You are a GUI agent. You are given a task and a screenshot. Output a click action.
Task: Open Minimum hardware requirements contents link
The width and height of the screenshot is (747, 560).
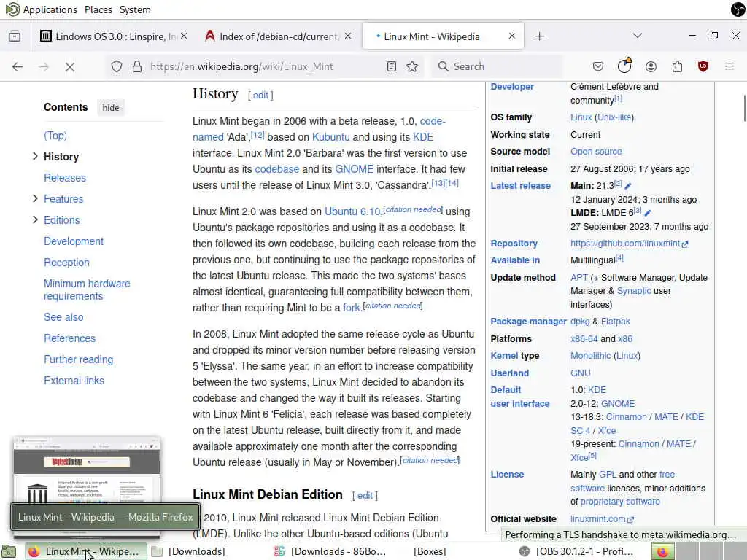click(87, 289)
